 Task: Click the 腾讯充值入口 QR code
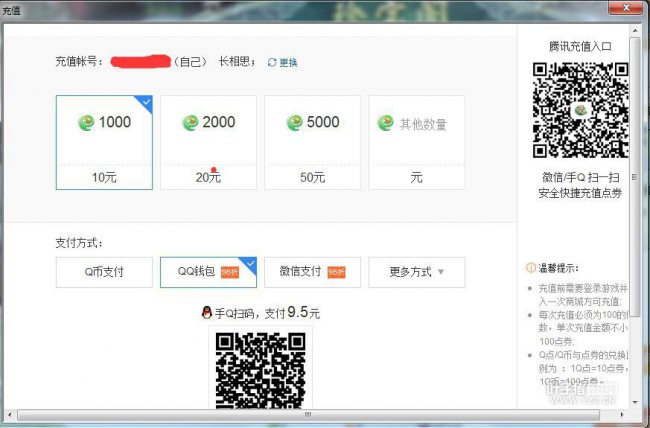pyautogui.click(x=579, y=110)
